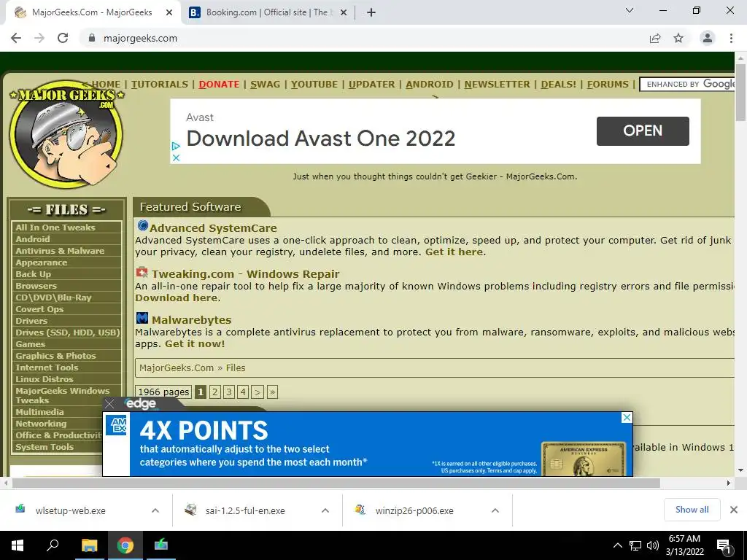This screenshot has width=747, height=560.
Task: Expand options for wlsetup-web.exe download
Action: coord(155,510)
